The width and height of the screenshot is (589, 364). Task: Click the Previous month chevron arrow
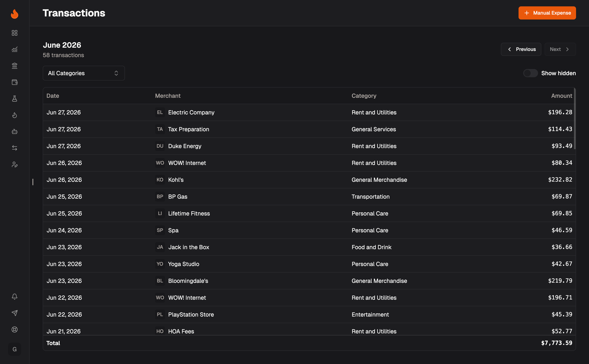coord(509,49)
